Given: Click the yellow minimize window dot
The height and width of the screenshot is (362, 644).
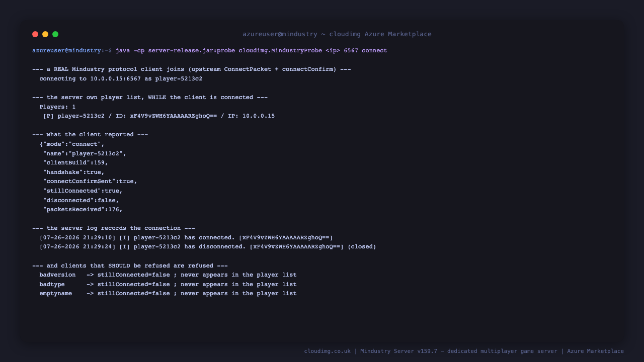Looking at the screenshot, I should (x=45, y=34).
